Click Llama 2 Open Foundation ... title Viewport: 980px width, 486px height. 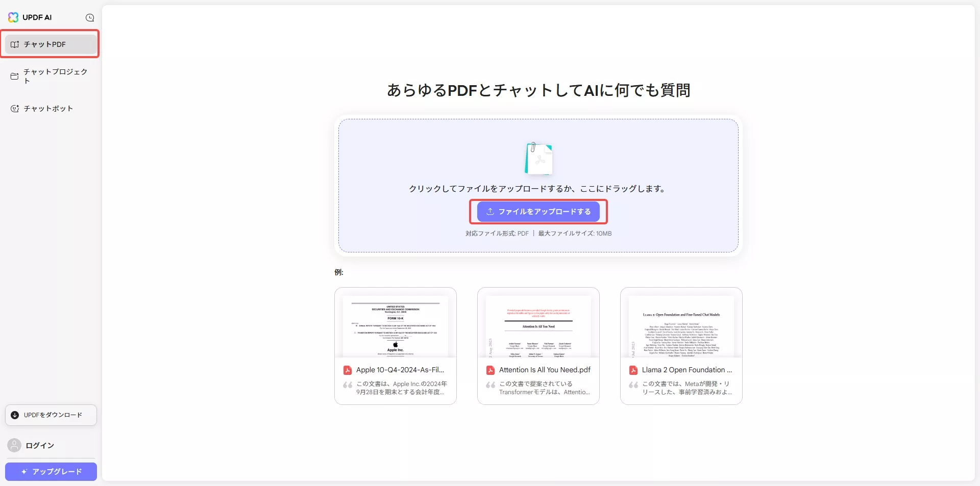[x=687, y=370]
